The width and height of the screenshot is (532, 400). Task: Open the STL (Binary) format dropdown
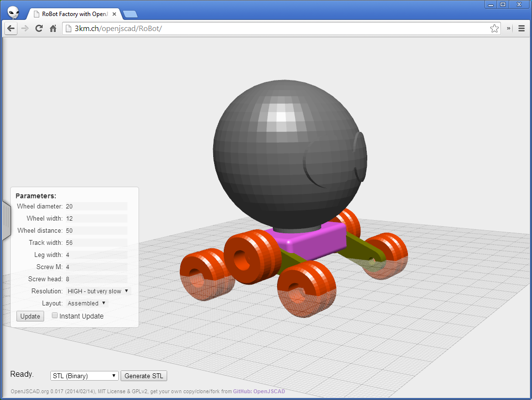tap(84, 376)
